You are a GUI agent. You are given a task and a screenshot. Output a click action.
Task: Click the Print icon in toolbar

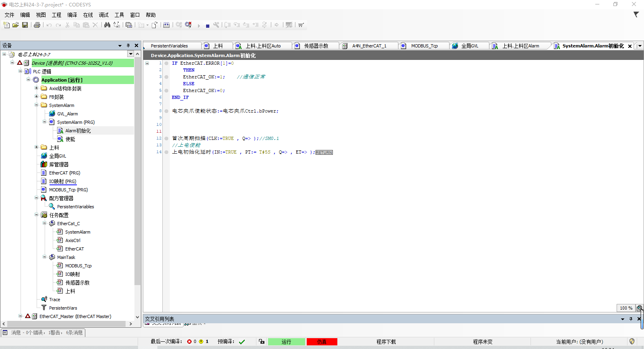37,25
